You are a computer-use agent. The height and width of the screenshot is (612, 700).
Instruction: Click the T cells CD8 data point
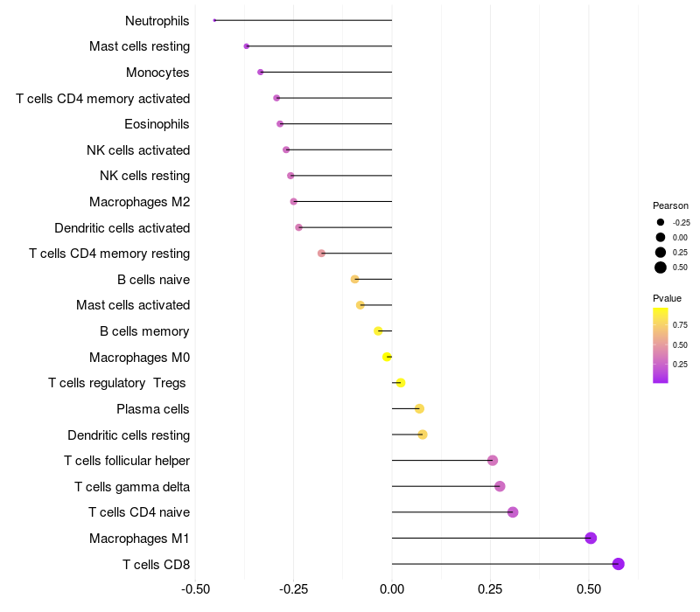618,564
